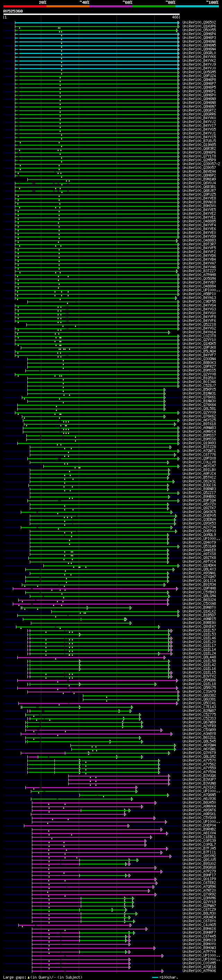222x980 pixels.
Task: Open hit UniRef100_Q96502
Action: coord(199,23)
